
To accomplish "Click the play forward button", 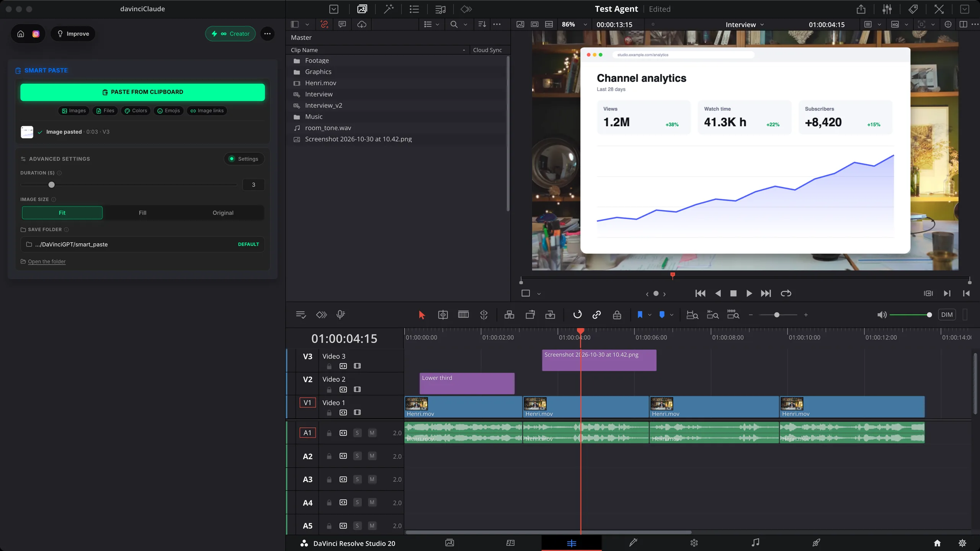I will [749, 293].
